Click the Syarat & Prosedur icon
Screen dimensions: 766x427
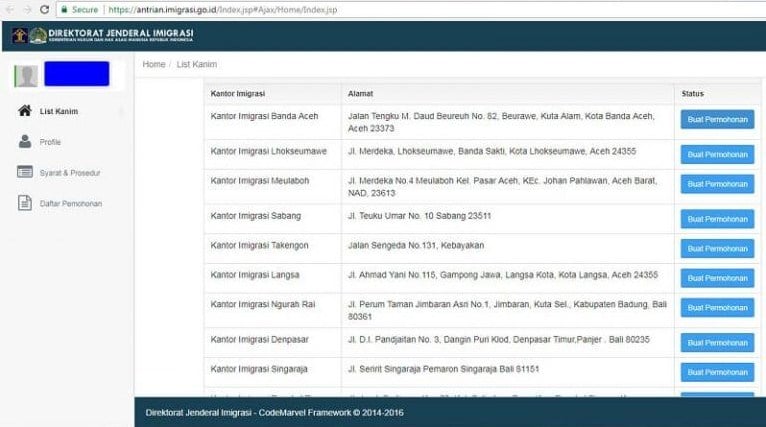pyautogui.click(x=25, y=171)
